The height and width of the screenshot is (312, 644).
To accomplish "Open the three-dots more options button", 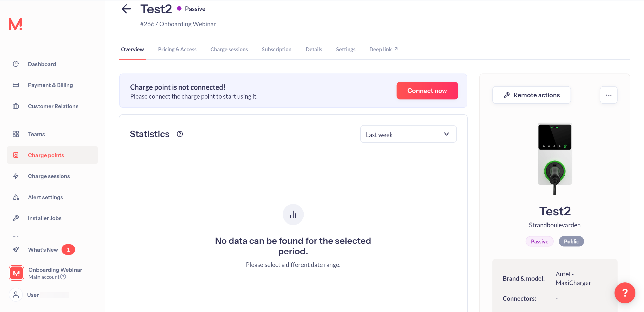I will point(609,95).
